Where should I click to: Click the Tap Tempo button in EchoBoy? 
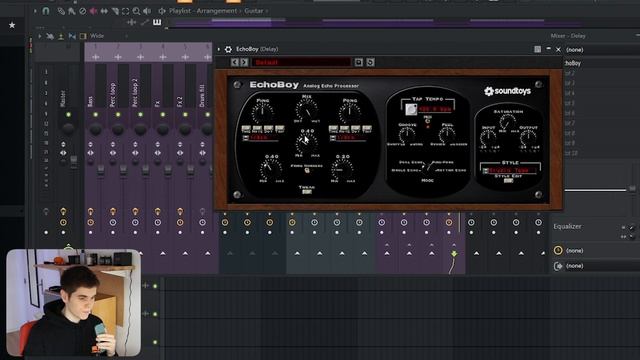coord(411,109)
